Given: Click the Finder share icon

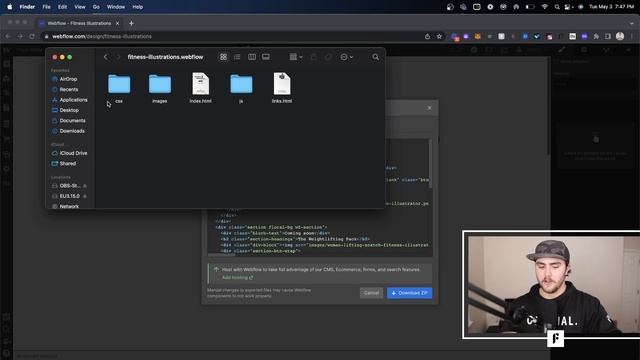Looking at the screenshot, I should (x=314, y=57).
